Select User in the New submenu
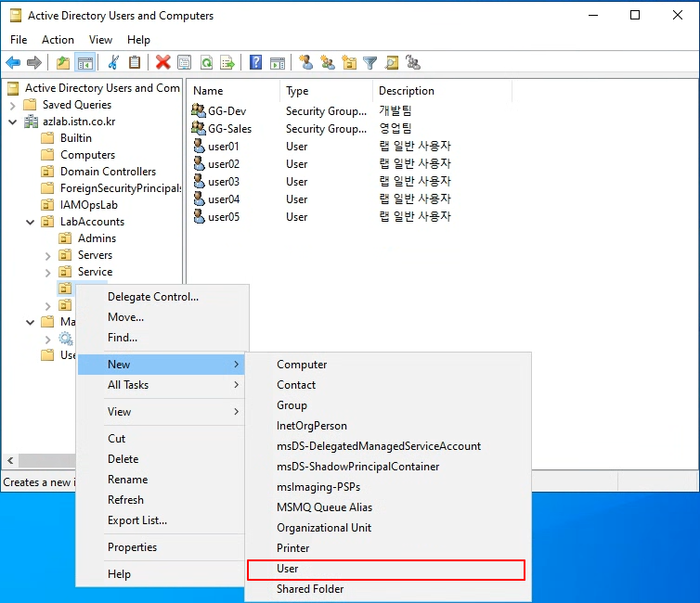The image size is (700, 603). [x=386, y=569]
